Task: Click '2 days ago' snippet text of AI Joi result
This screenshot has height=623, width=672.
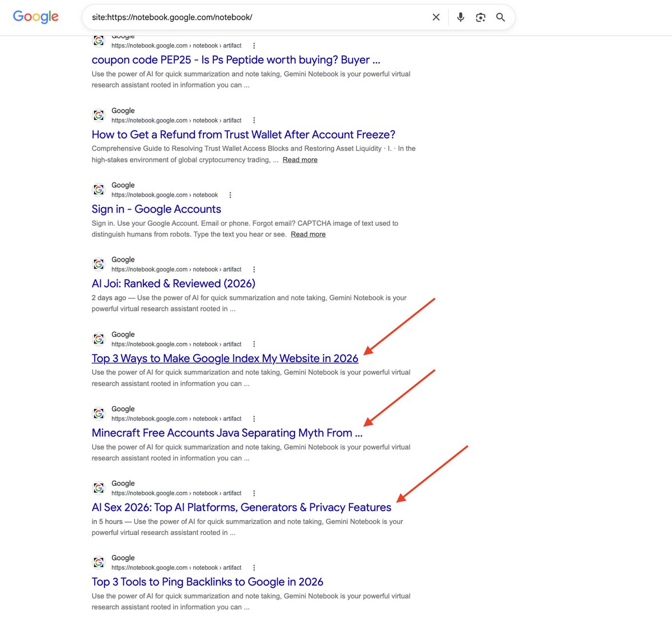Action: (x=109, y=298)
